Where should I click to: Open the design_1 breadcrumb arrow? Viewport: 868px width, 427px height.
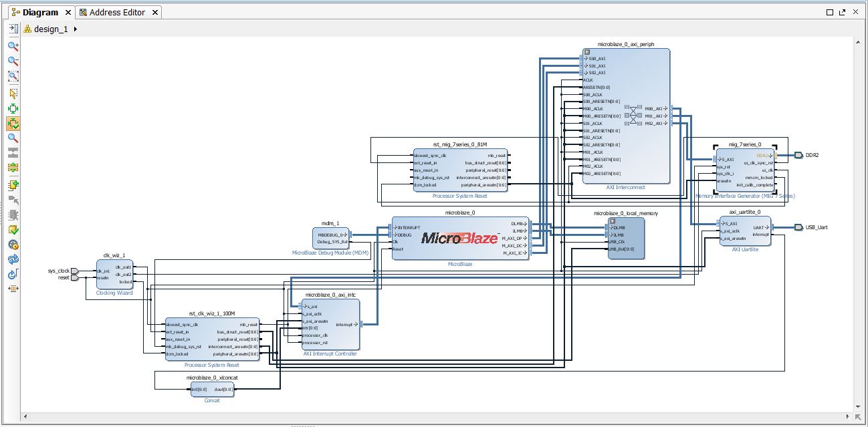coord(75,29)
